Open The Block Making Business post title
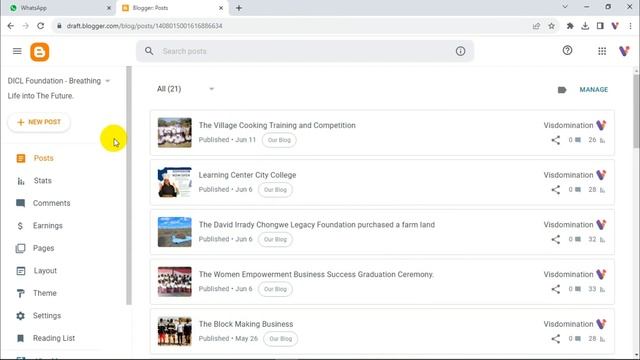Screen dimensions: 640x360 tap(246, 324)
